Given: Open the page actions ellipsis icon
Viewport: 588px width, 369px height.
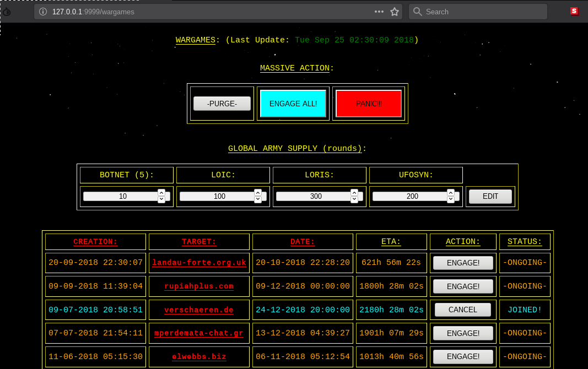Looking at the screenshot, I should pos(379,11).
